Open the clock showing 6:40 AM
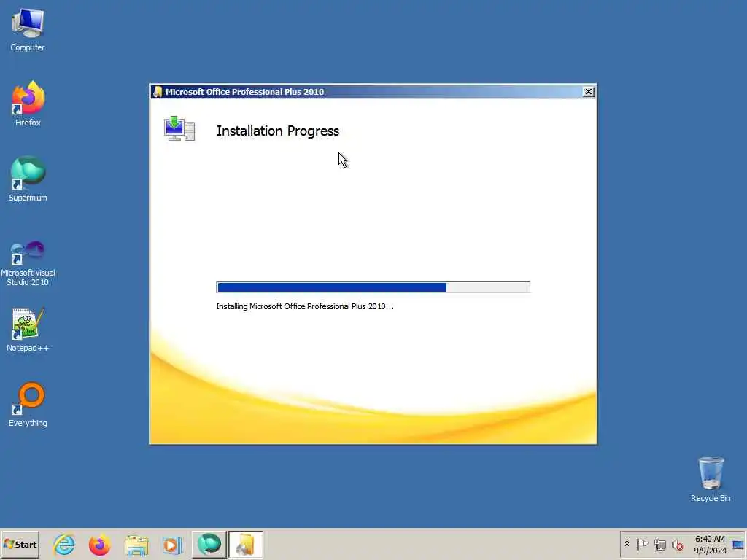This screenshot has width=747, height=560. point(710,544)
